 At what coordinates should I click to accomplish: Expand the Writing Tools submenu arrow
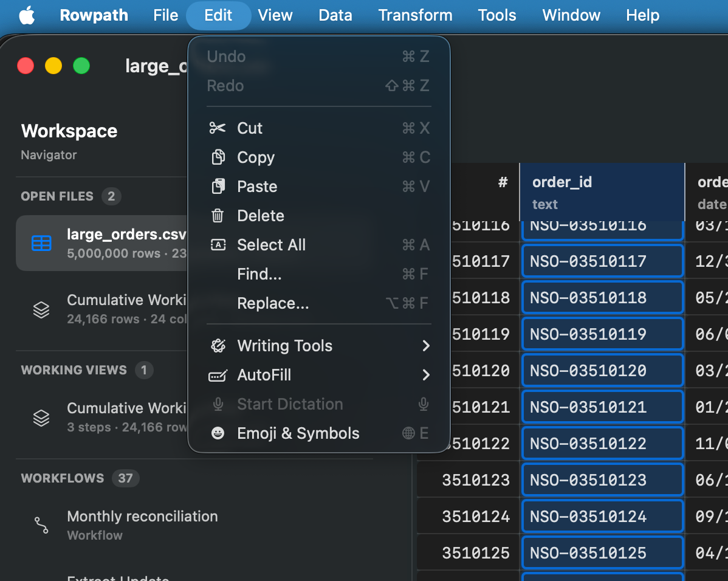click(426, 346)
